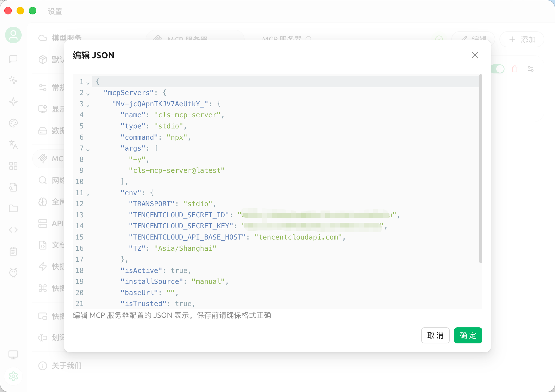Image resolution: width=555 pixels, height=392 pixels.
Task: Click the 确定 confirm button
Action: pyautogui.click(x=468, y=335)
